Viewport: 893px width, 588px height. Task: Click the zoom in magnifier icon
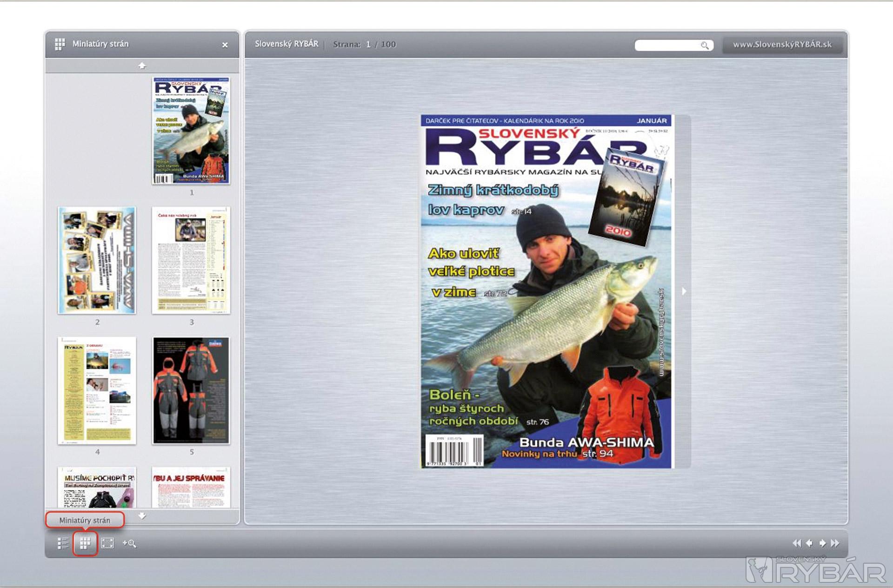pyautogui.click(x=129, y=543)
